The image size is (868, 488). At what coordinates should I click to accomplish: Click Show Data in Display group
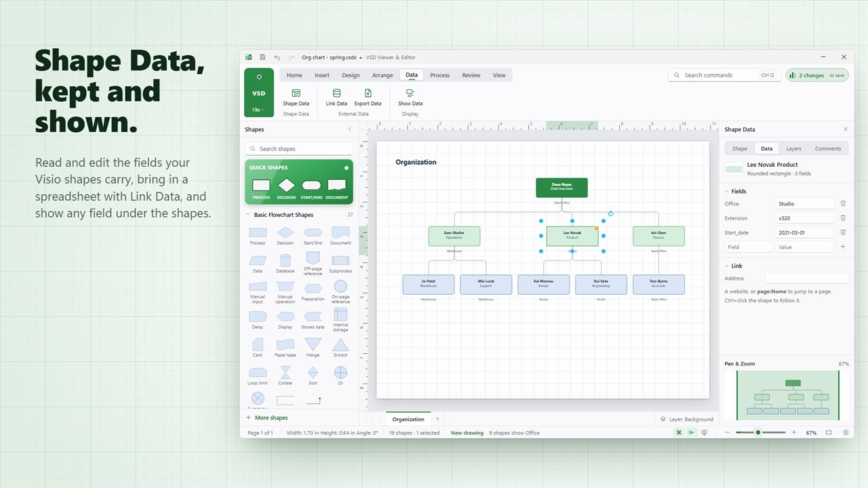click(410, 98)
